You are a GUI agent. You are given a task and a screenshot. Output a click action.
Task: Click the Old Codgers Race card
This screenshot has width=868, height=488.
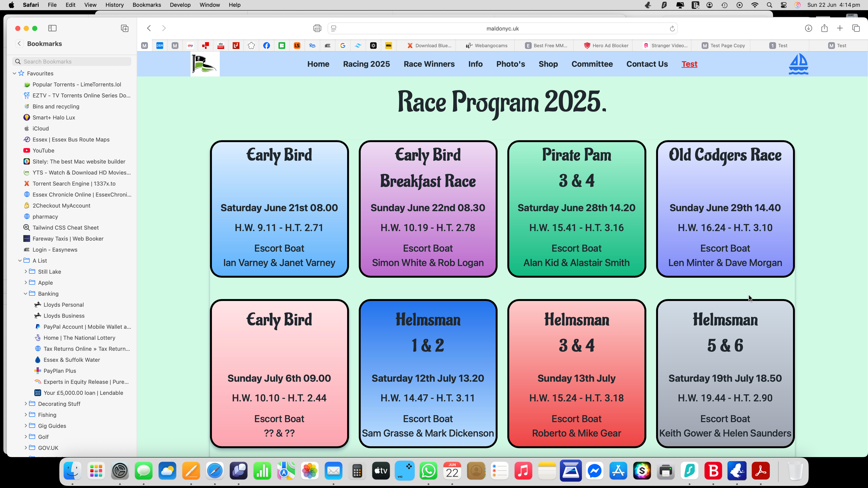click(x=725, y=209)
